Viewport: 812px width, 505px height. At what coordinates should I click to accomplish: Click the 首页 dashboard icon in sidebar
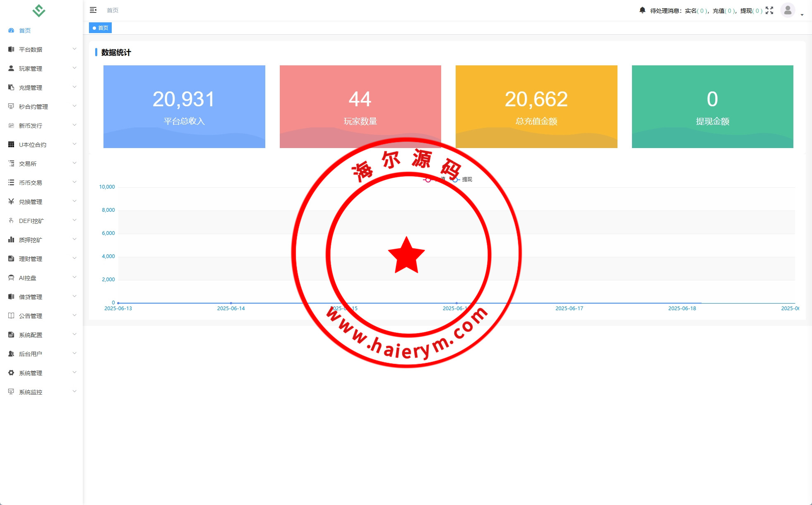click(x=11, y=30)
